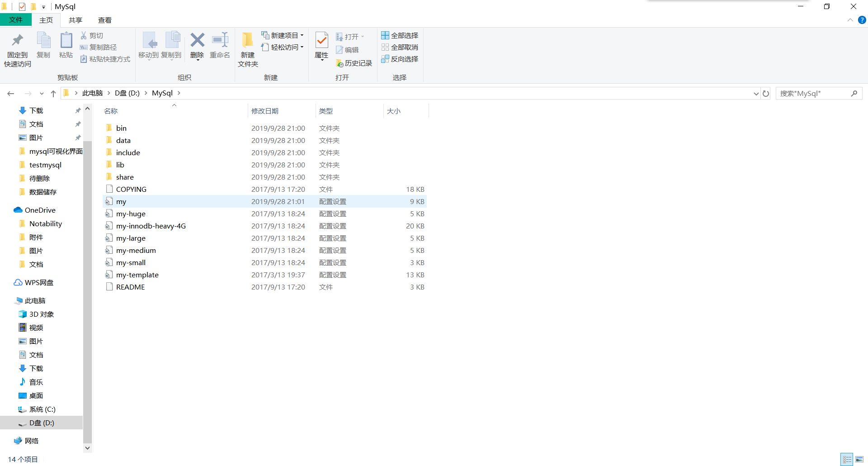Click the 粘贴 (Paste) icon
The height and width of the screenshot is (466, 868).
(66, 45)
